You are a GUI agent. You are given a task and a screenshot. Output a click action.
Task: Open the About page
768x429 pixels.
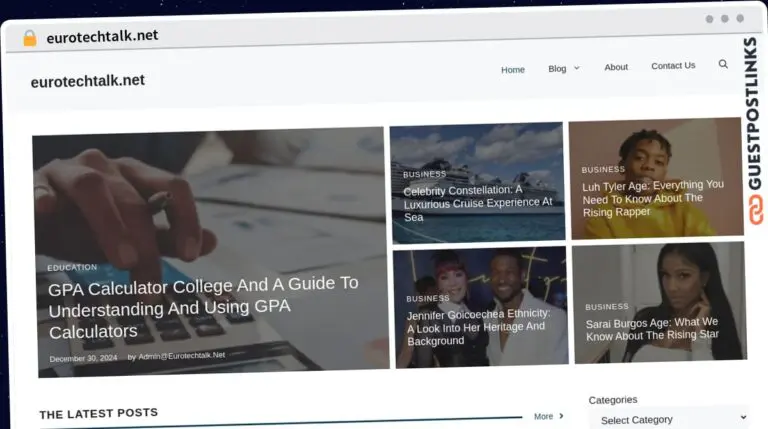coord(616,67)
